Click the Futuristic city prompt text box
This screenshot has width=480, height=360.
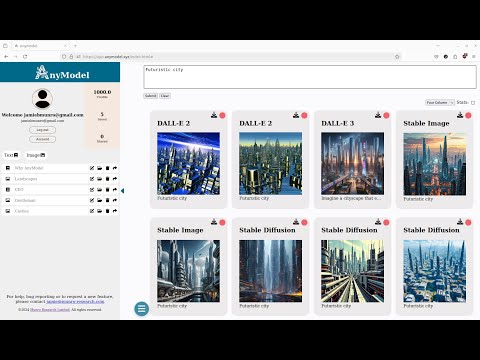[310, 77]
